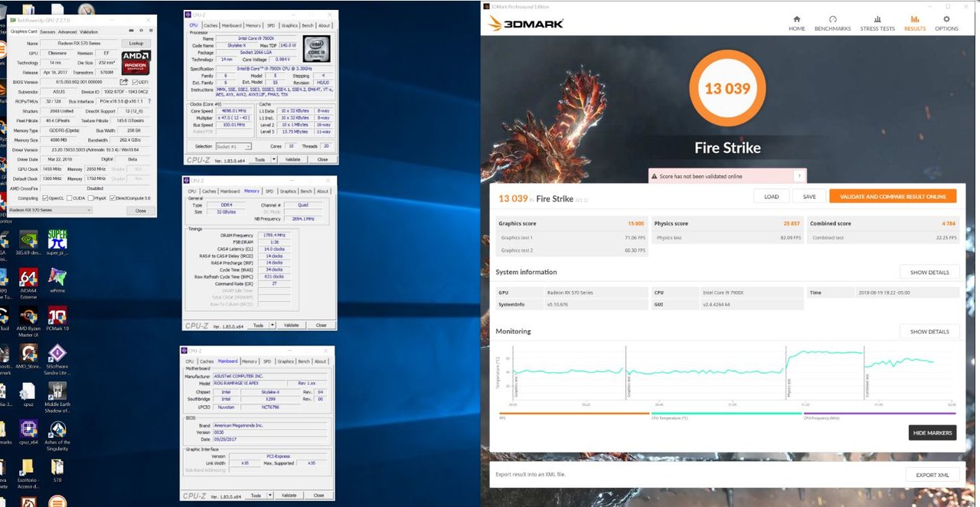Open the wPrime desktop icon
Viewport: 980px width, 507px height.
click(x=57, y=279)
